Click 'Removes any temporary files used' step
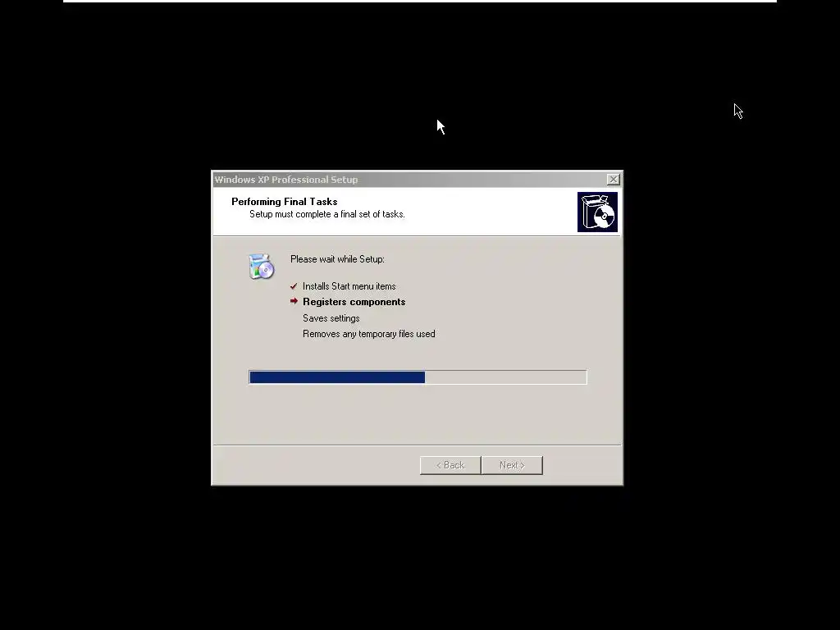Viewport: 840px width, 630px height. [369, 334]
